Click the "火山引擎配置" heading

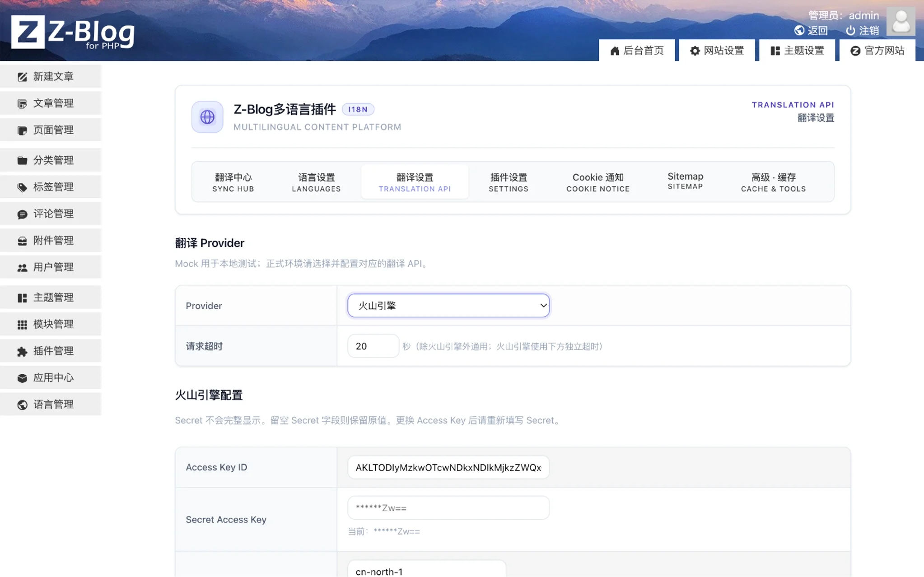209,396
